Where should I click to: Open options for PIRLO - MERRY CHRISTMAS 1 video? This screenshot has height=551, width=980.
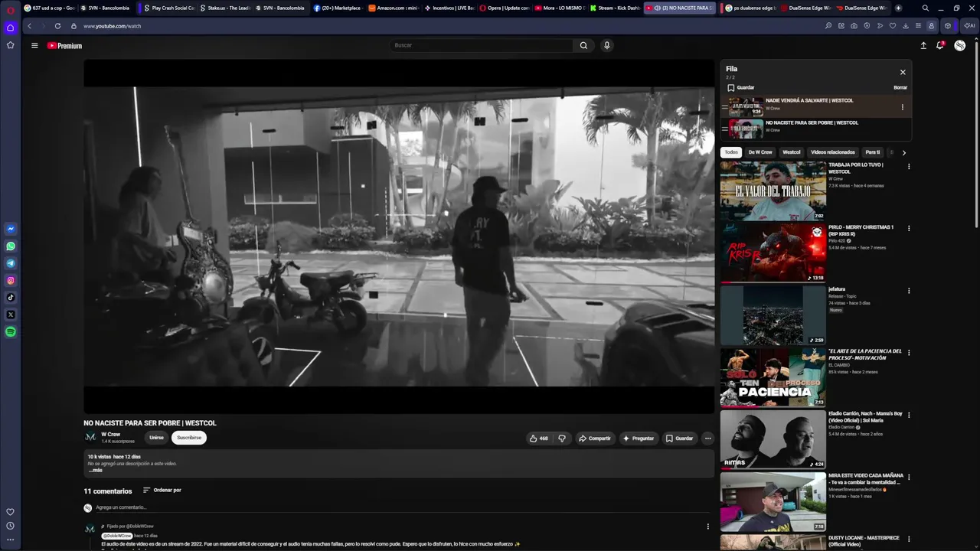pos(909,228)
